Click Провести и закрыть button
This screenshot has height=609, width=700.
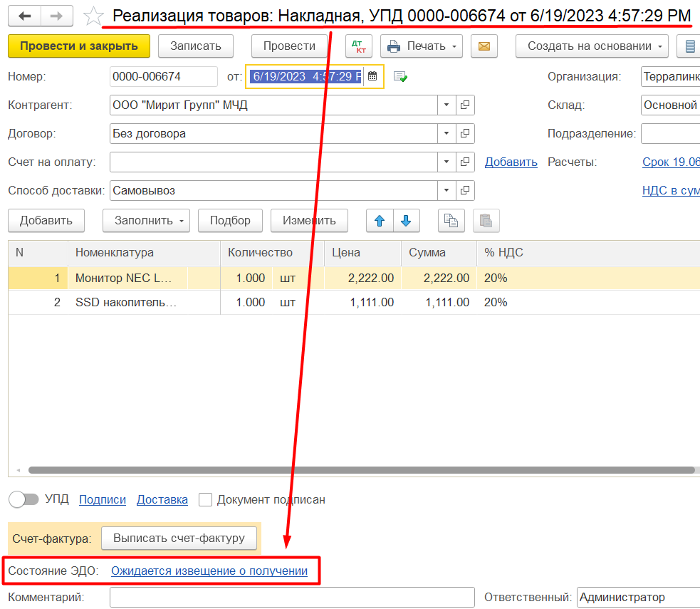click(x=79, y=46)
